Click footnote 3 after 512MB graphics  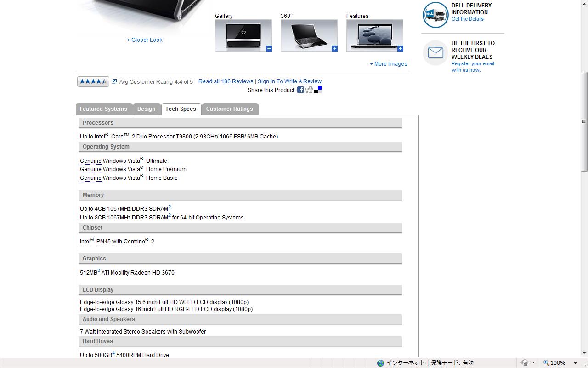coord(99,271)
